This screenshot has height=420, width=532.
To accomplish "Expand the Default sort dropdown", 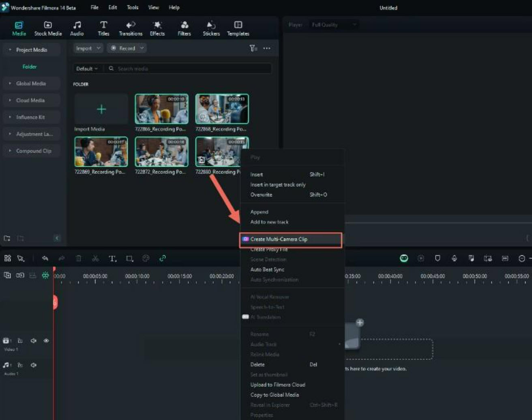I will click(87, 69).
